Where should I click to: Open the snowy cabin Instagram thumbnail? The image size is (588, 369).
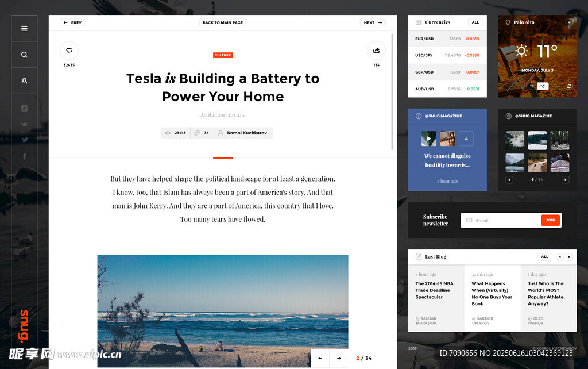pos(537,140)
